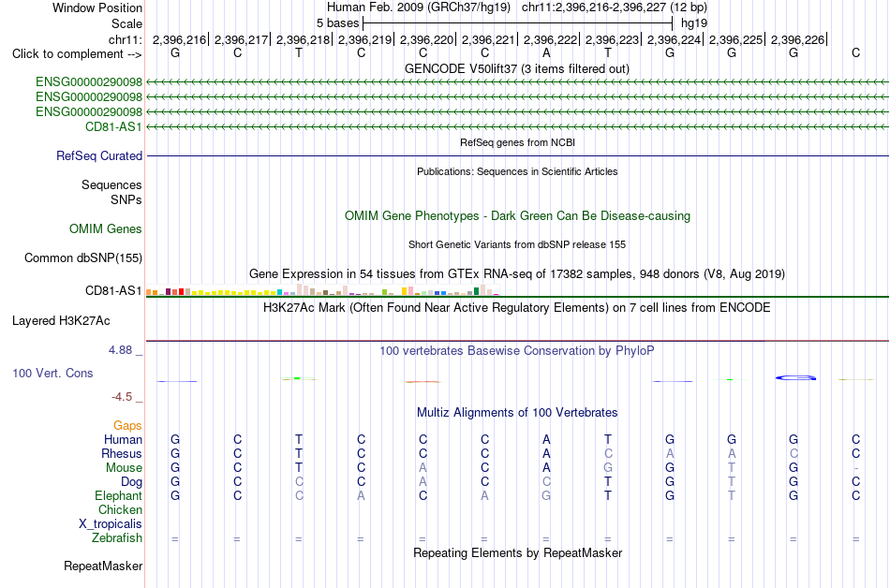This screenshot has width=890, height=588.
Task: Select the SNPs track label
Action: coord(126,199)
